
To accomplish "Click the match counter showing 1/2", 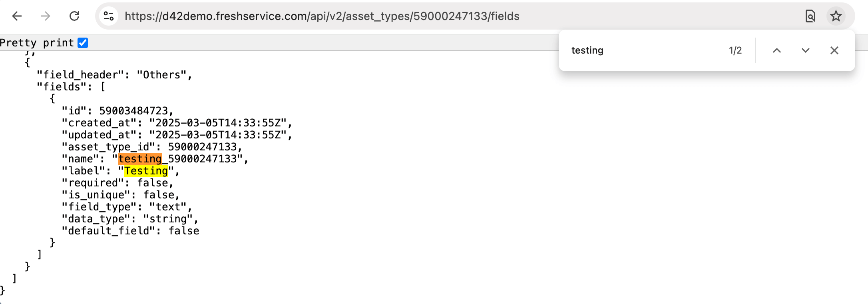I will click(735, 50).
